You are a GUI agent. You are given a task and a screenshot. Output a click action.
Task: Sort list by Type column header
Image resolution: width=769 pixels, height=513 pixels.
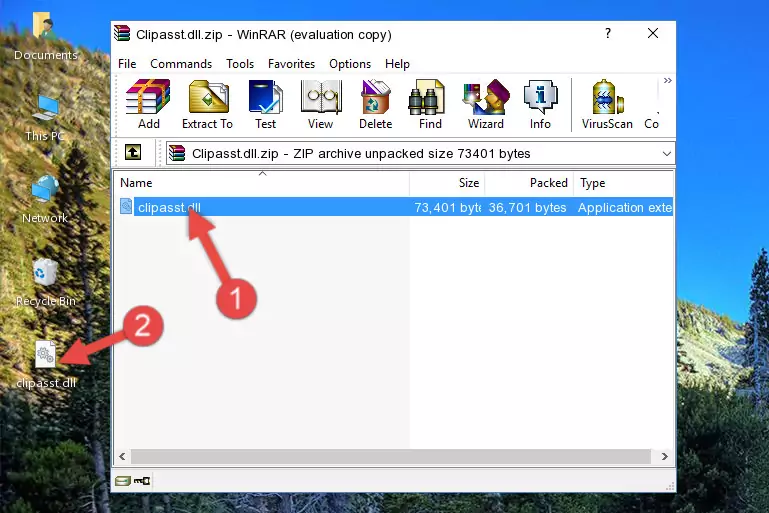(x=624, y=183)
